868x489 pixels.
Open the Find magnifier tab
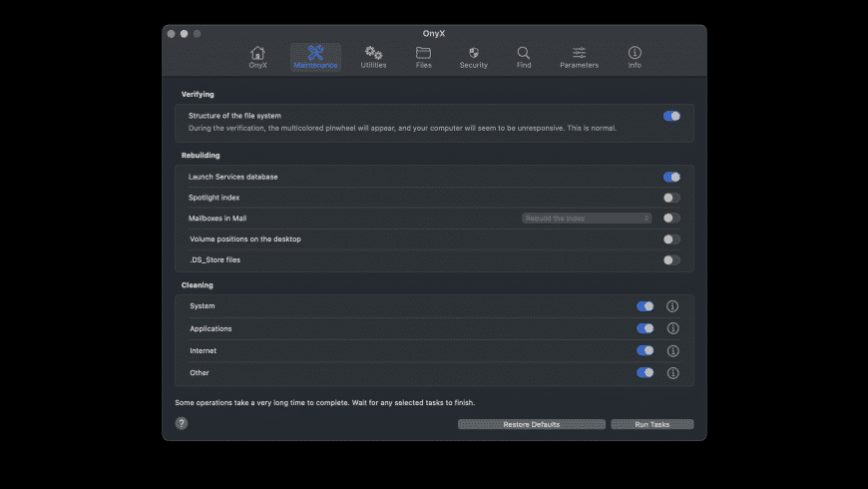[x=524, y=58]
